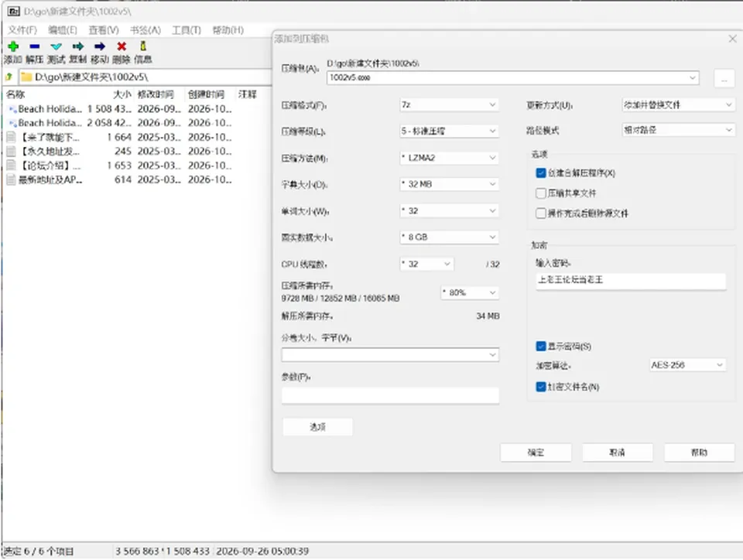Toggle the 加密文件名(N) checkbox
Screen dimensions: 743x560
[541, 387]
